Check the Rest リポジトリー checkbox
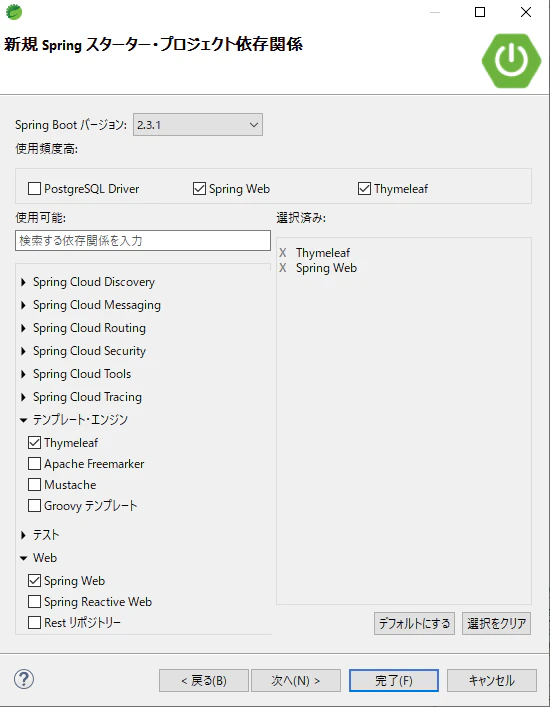 click(x=34, y=623)
